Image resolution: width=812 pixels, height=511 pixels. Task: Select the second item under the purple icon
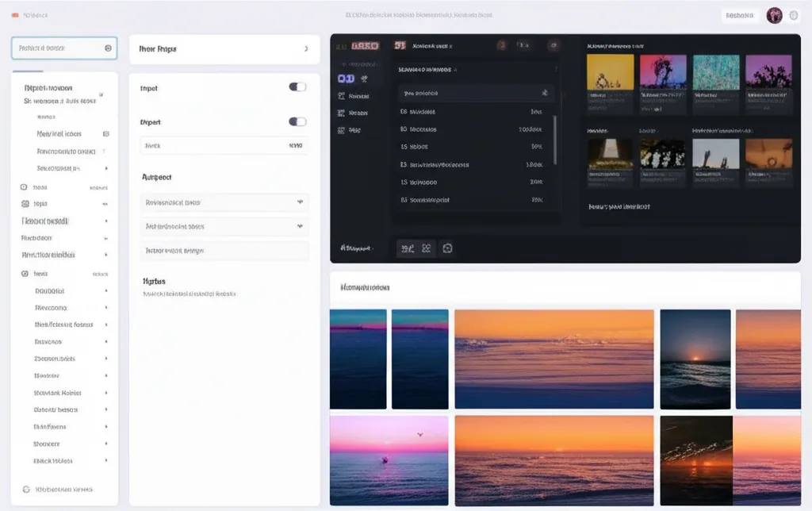[353, 113]
